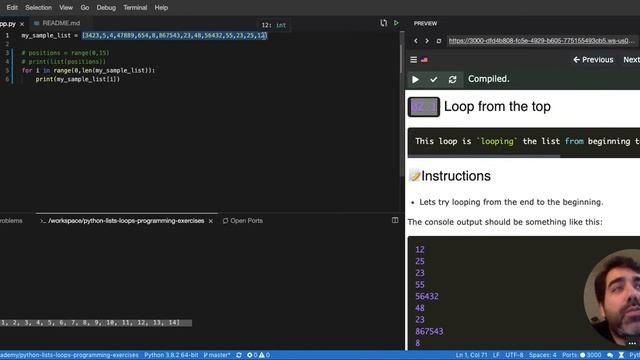Image resolution: width=640 pixels, height=360 pixels.
Task: Click the hourglass icon in the status bar
Action: click(621, 355)
